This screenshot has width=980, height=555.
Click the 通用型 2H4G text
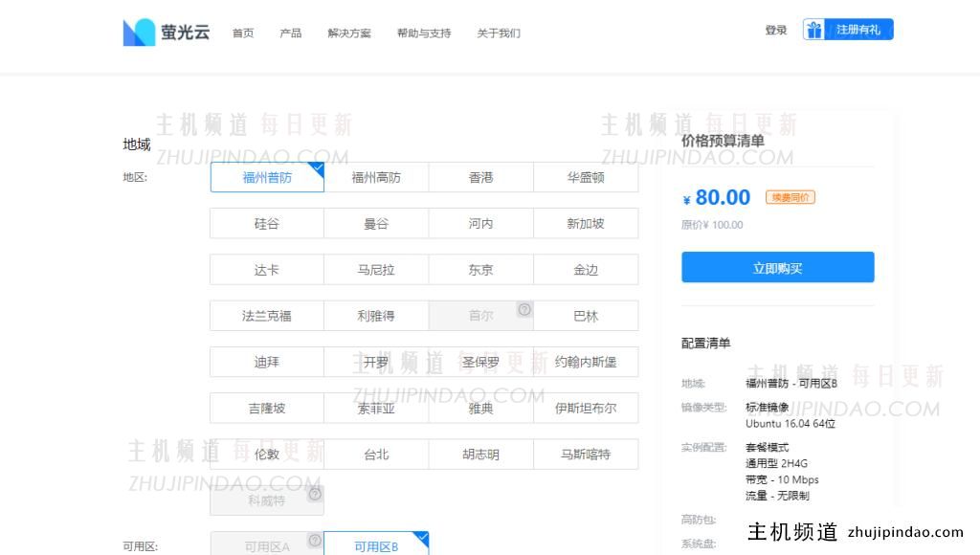pyautogui.click(x=776, y=464)
